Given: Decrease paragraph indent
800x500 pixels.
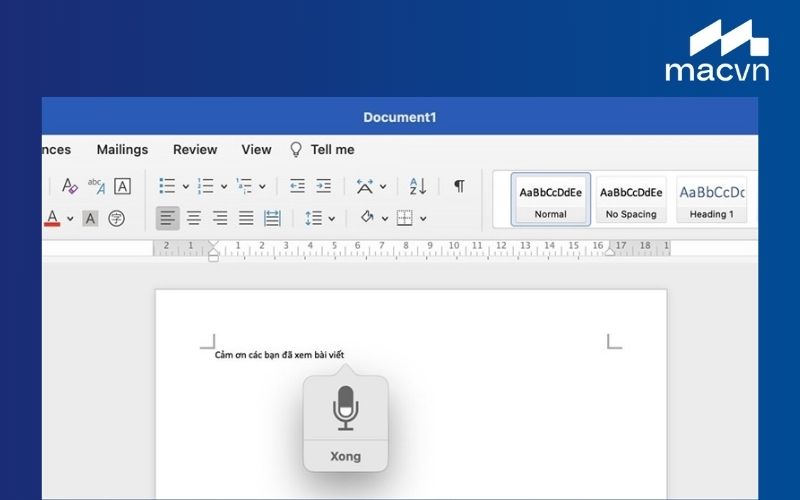Looking at the screenshot, I should 297,186.
